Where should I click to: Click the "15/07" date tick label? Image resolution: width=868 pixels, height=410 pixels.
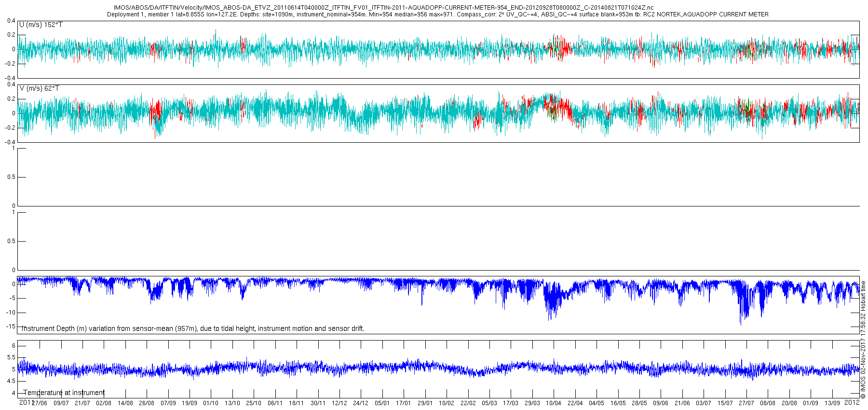click(x=725, y=403)
